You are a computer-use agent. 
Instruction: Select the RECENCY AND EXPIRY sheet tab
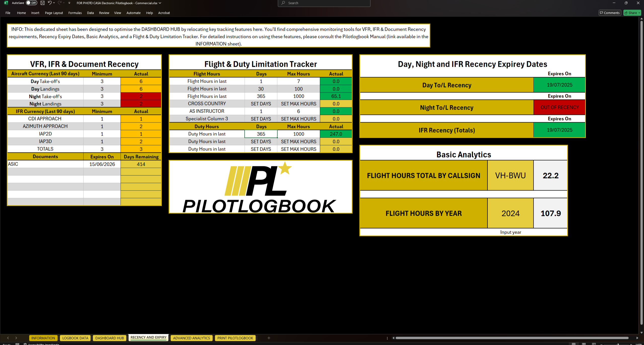point(148,337)
